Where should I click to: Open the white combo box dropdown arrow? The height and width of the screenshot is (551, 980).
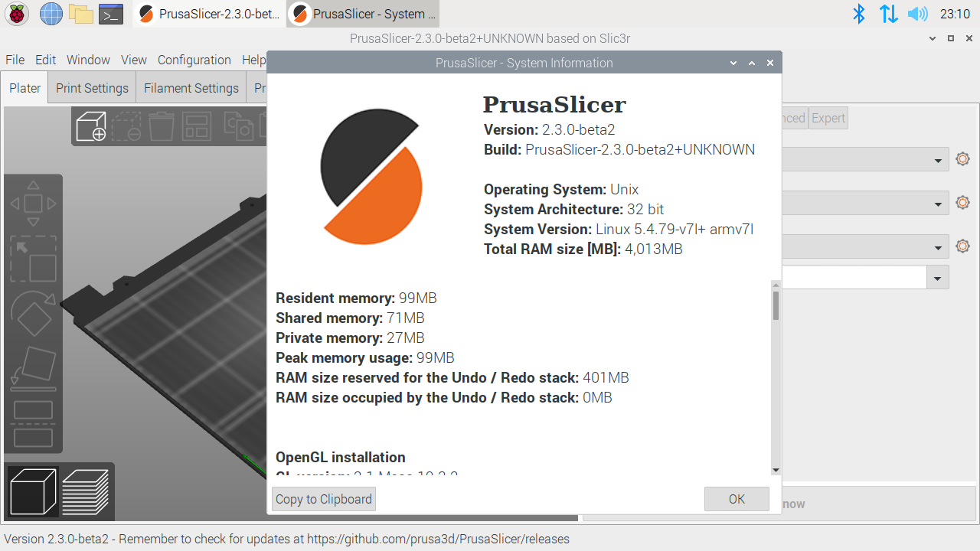(x=938, y=277)
